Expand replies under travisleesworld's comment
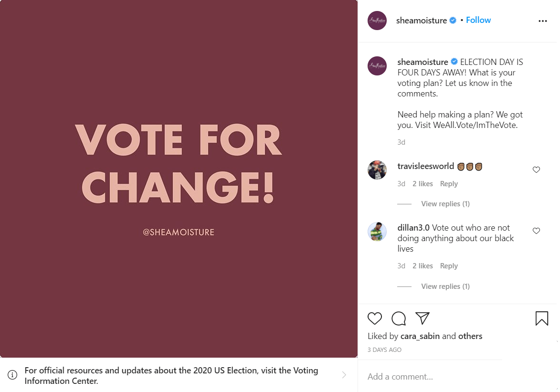 coord(445,203)
